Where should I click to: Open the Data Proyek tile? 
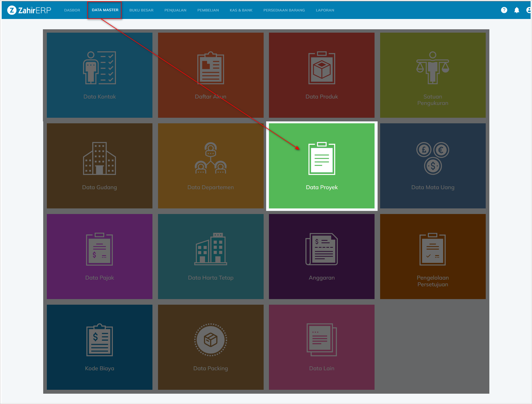click(x=322, y=166)
